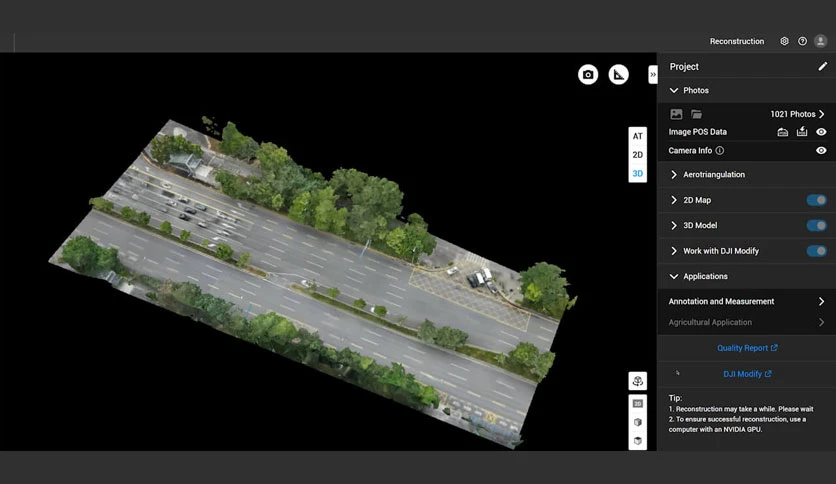Open the Quality Report link

point(747,348)
